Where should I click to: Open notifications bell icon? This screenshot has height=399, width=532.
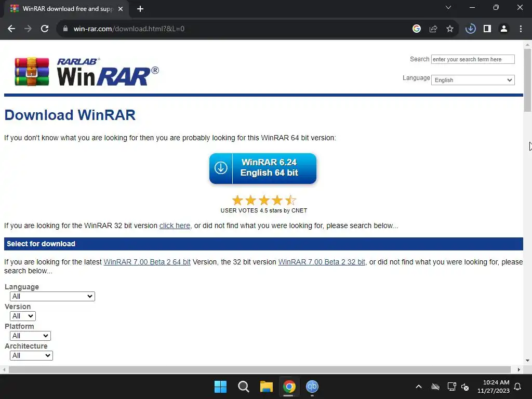pos(518,387)
